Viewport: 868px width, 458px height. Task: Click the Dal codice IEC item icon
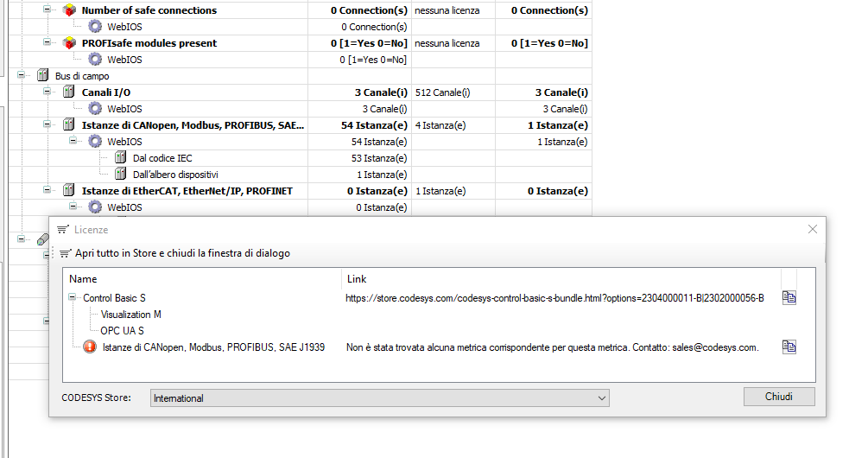click(x=121, y=158)
